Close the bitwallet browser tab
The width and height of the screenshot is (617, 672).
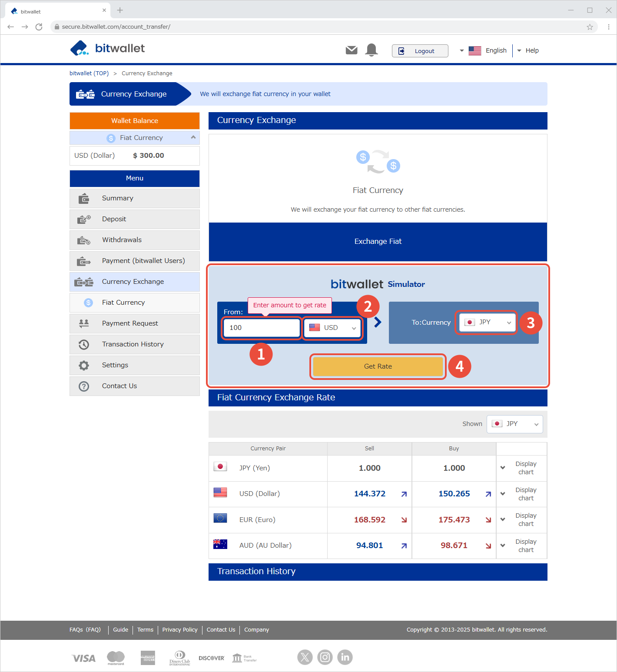click(104, 10)
